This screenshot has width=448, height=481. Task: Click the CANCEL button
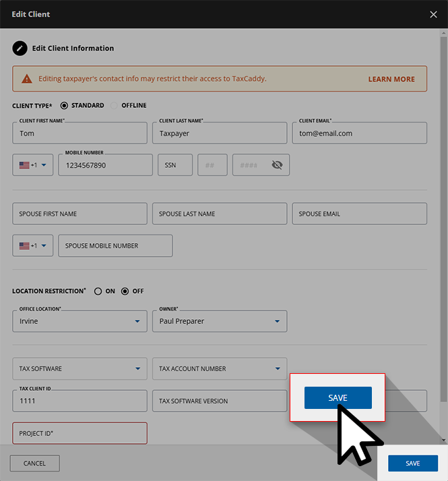click(34, 463)
